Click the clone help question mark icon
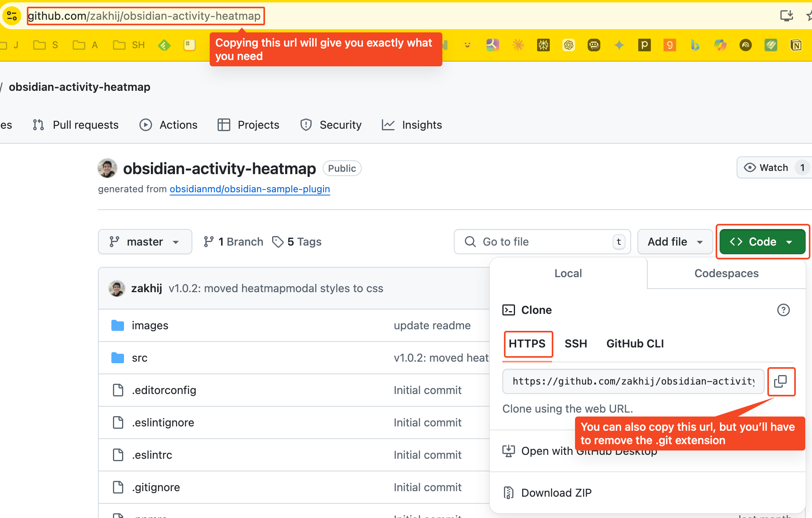 (783, 310)
